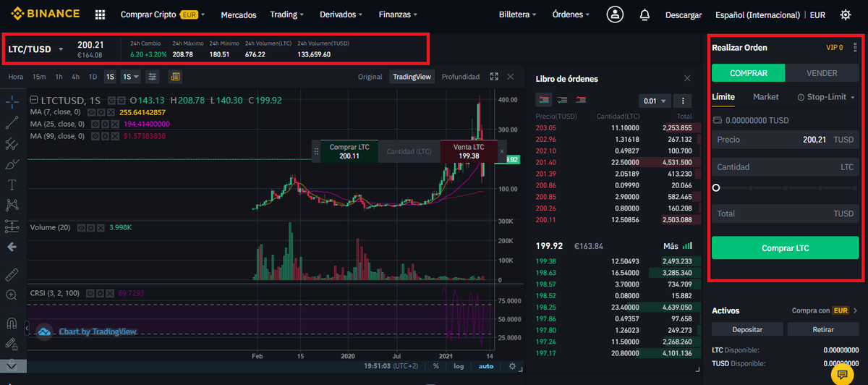The width and height of the screenshot is (868, 385).
Task: Click the Depositar button
Action: click(x=747, y=329)
